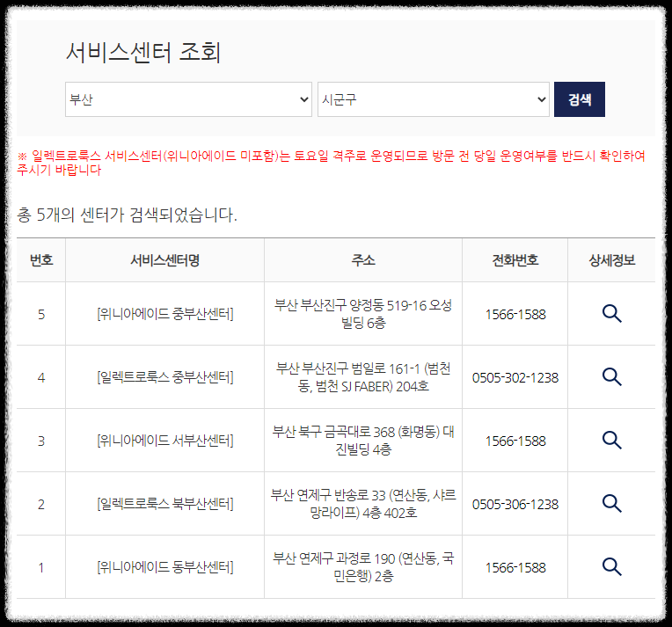Click address 양정동 519-16 오성빌딩 6층
The height and width of the screenshot is (627, 672).
click(363, 314)
